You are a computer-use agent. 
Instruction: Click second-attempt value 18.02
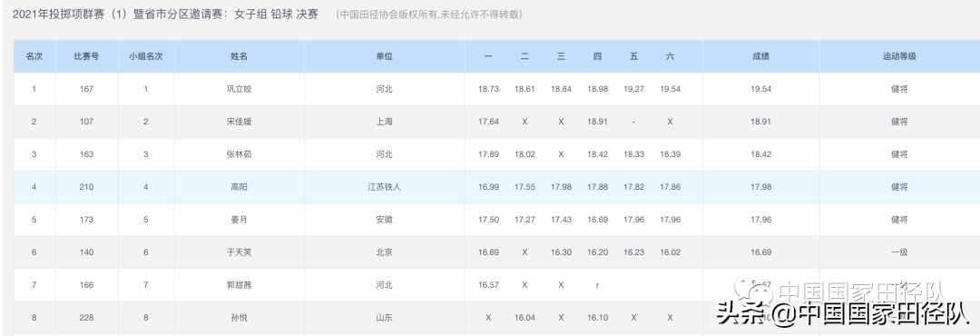[525, 153]
